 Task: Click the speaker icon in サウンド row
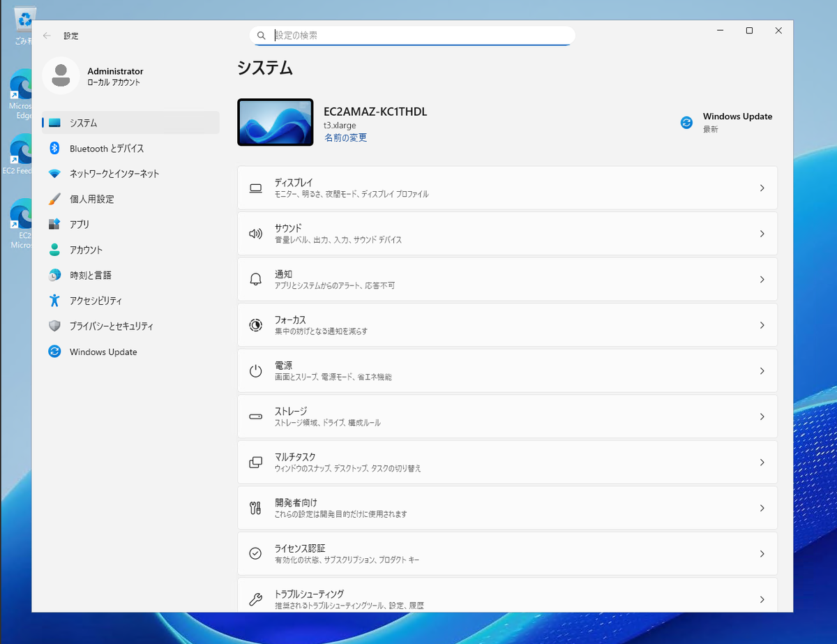coord(255,234)
